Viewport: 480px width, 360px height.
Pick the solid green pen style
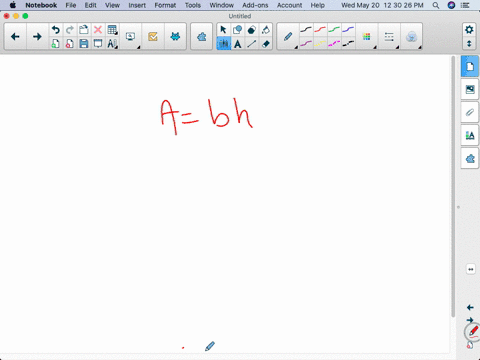click(334, 30)
